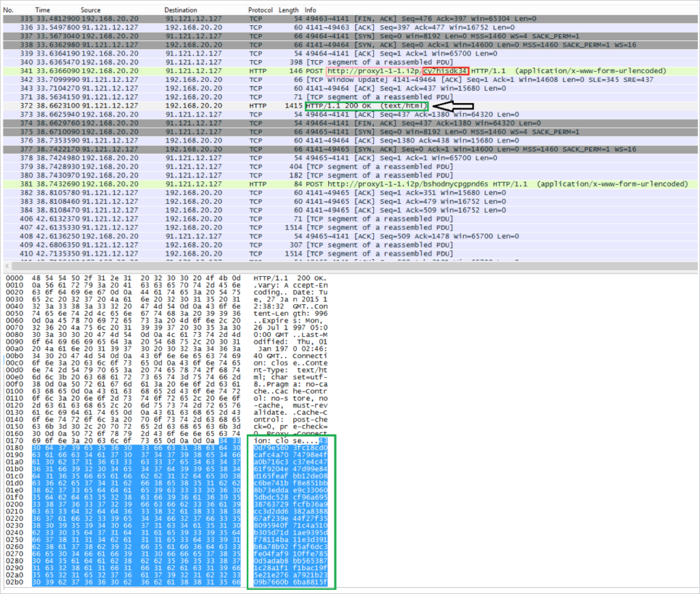Click the Time column header

[42, 10]
